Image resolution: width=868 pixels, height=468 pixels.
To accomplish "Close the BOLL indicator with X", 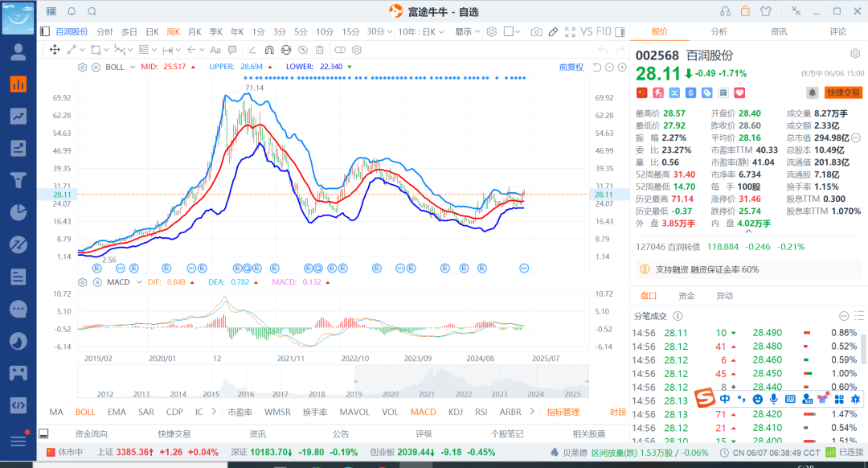I will [96, 67].
